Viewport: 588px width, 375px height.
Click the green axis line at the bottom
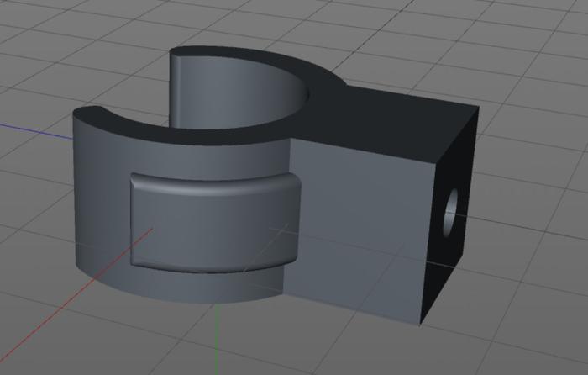tap(218, 336)
